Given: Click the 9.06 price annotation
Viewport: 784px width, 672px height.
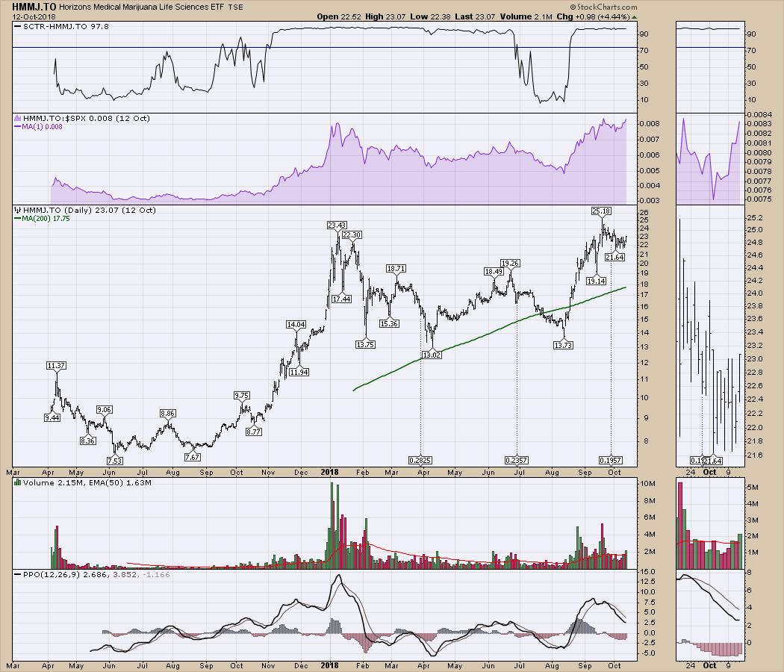Looking at the screenshot, I should (104, 409).
